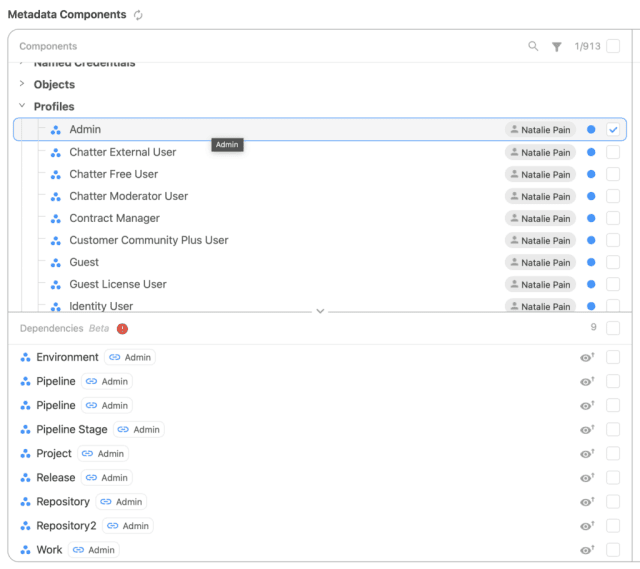
Task: Click the icon beside Pipeline Stage dependency
Action: tap(25, 430)
